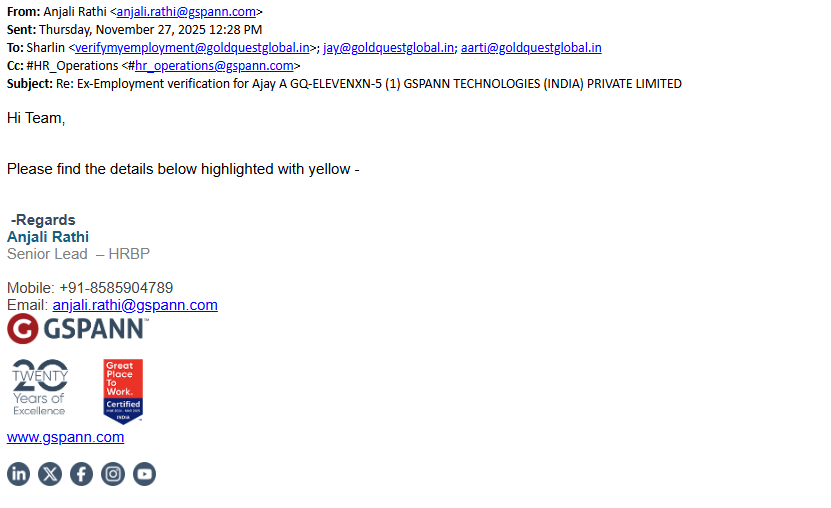Click the "Senior Lead – HRBP" title text
The width and height of the screenshot is (831, 508).
coord(78,254)
